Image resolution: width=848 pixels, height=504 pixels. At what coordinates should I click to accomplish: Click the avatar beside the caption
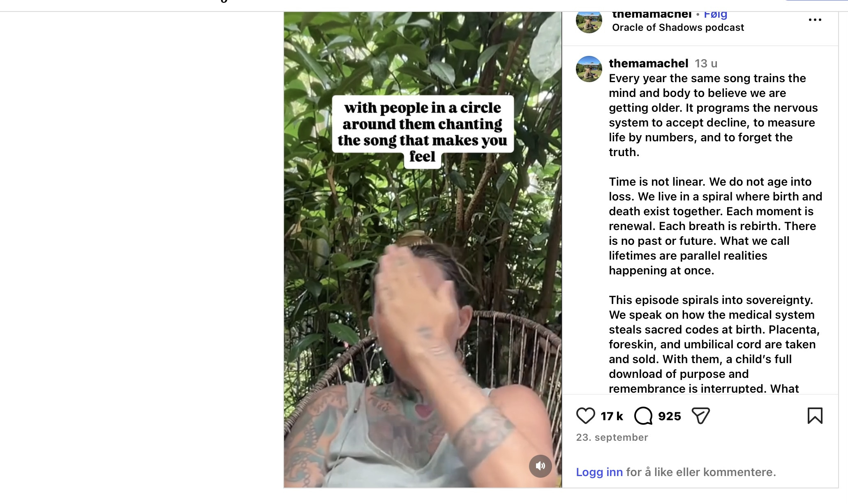point(589,69)
